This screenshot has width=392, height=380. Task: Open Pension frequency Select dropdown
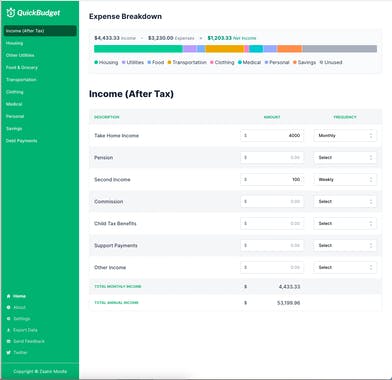point(345,158)
